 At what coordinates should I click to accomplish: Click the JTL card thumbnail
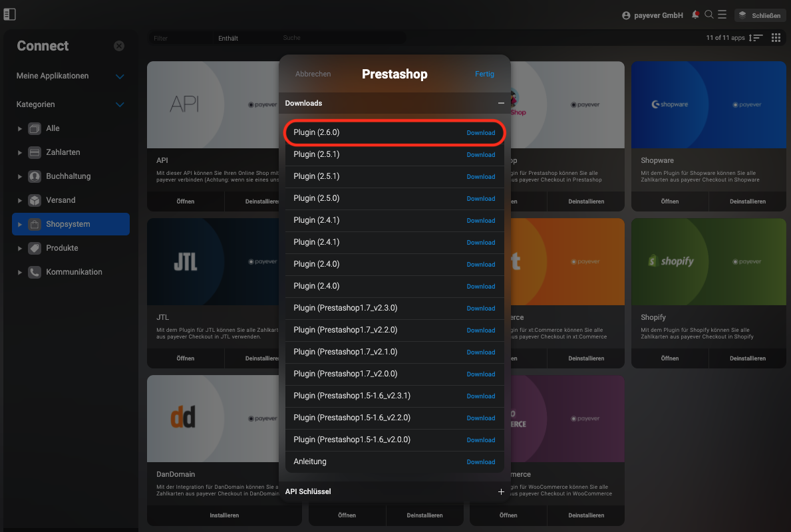213,262
